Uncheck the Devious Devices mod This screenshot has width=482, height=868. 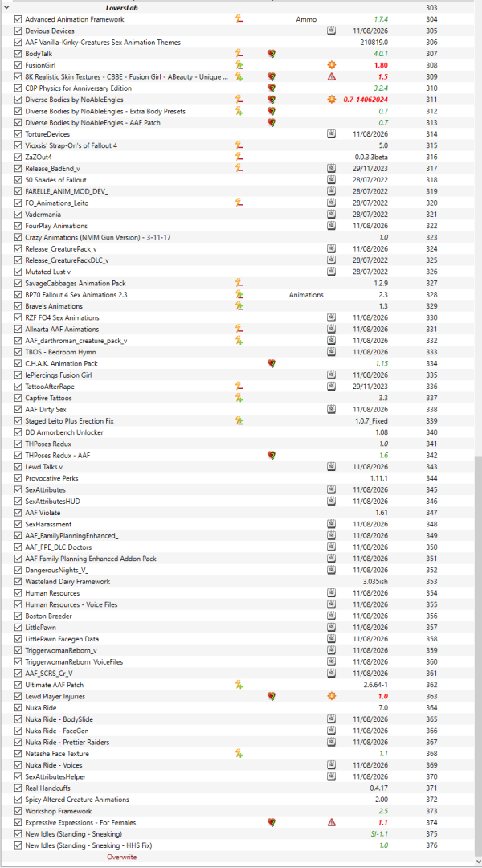coord(18,31)
